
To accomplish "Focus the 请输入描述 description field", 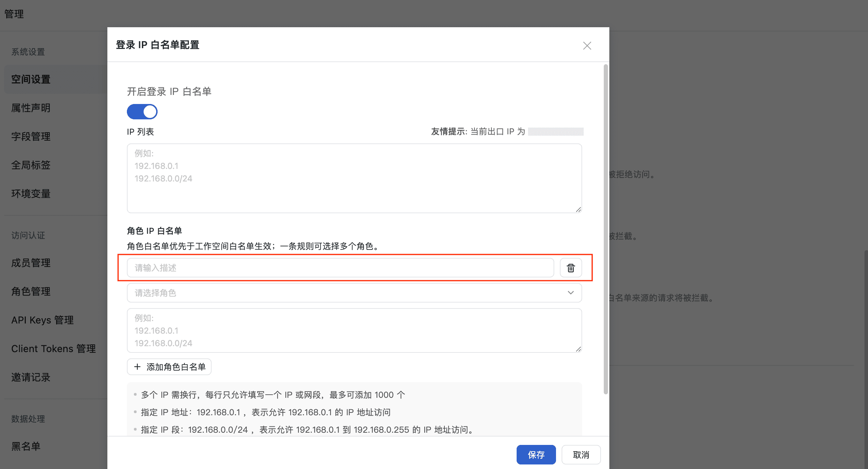I will coord(341,268).
